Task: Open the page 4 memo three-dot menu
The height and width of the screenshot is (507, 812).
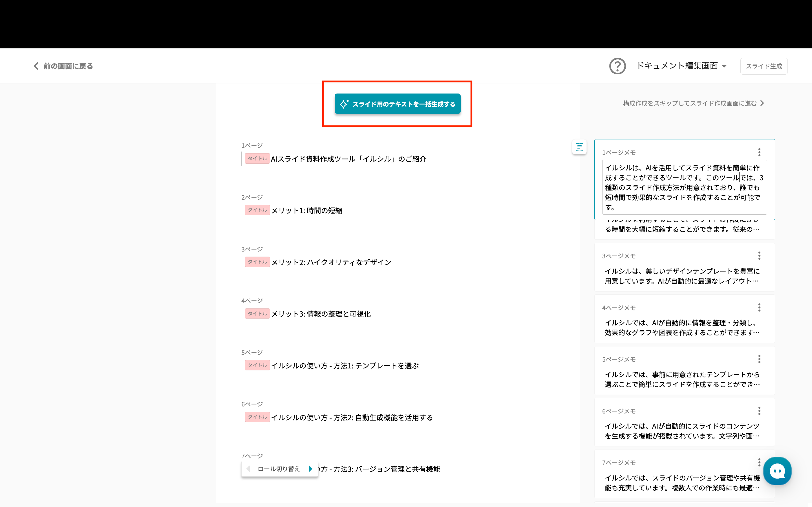Action: [759, 308]
